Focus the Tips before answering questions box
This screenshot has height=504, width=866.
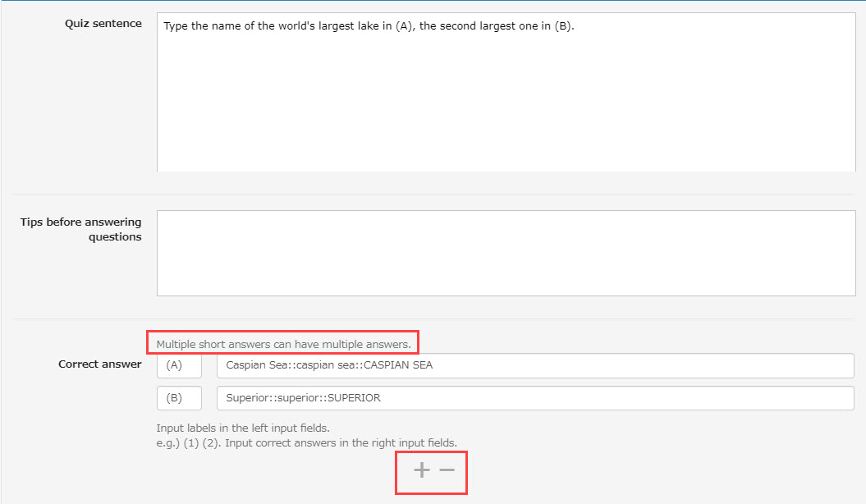coord(506,253)
